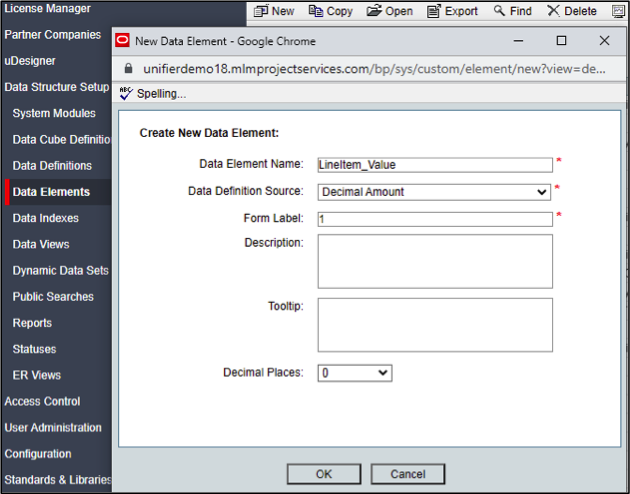Select Data Cube Definitions in sidebar
The width and height of the screenshot is (630, 494).
click(x=61, y=139)
